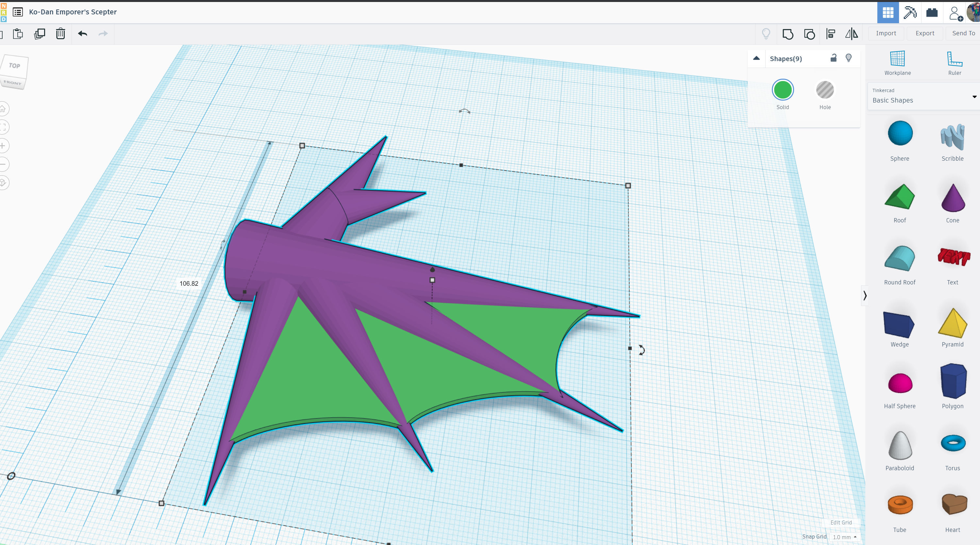Click the 106.82 dimension value label
Screen dimensions: 980x545
[189, 283]
